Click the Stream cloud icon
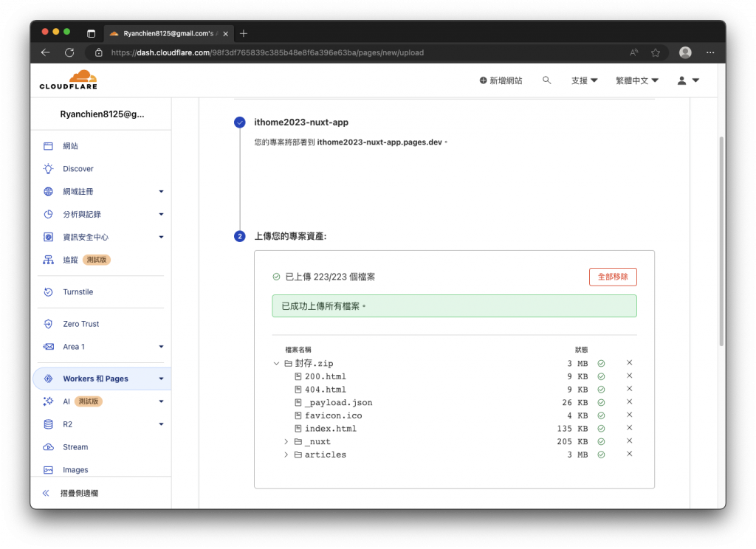This screenshot has height=549, width=756. 48,447
